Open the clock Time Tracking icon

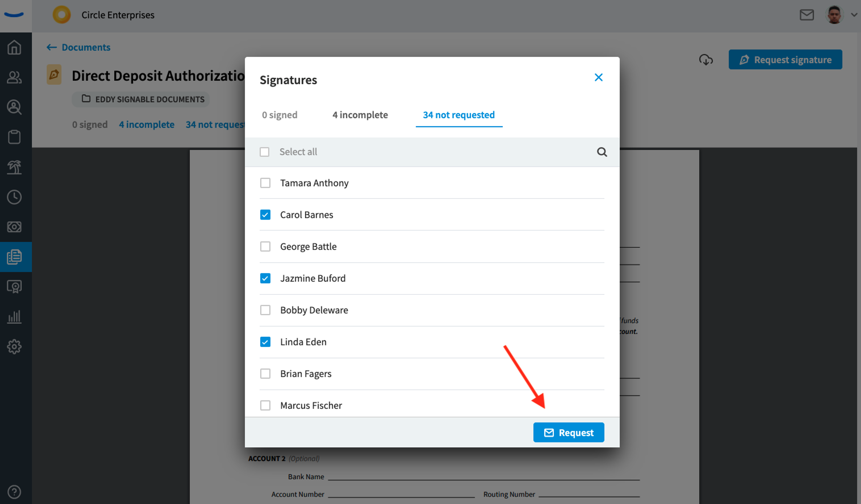pyautogui.click(x=14, y=197)
